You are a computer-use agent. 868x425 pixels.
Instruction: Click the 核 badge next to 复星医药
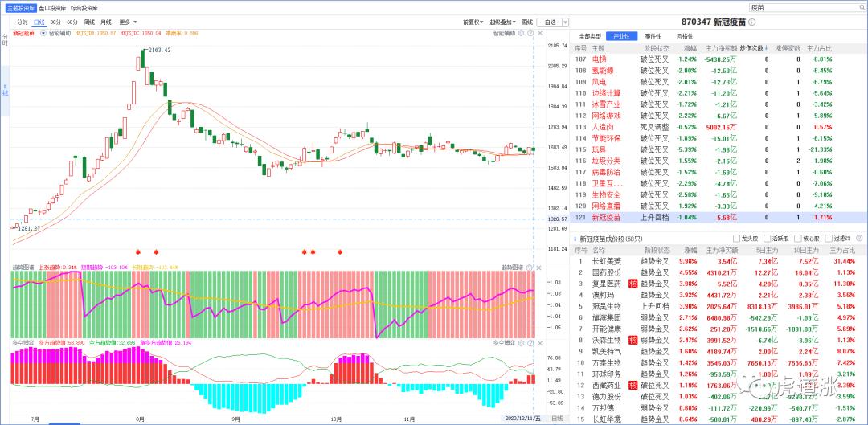[633, 284]
